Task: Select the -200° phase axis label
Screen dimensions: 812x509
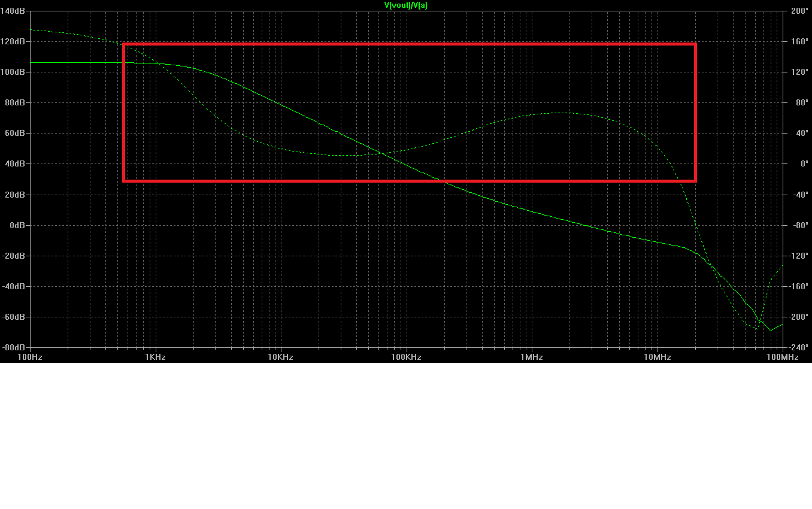Action: [x=799, y=317]
